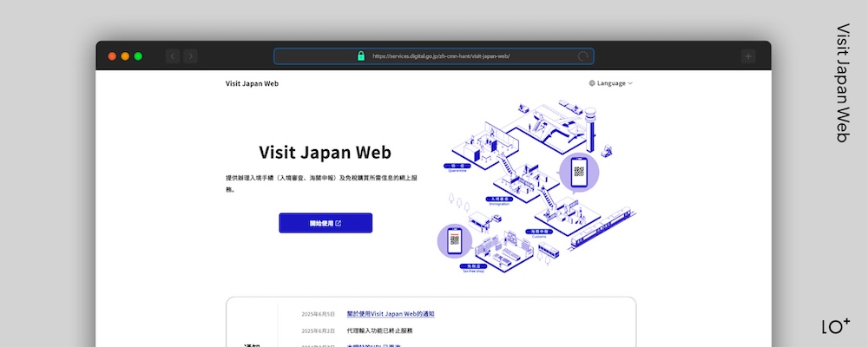Click the 2025年6月5日 date text
The height and width of the screenshot is (347, 868).
point(319,314)
